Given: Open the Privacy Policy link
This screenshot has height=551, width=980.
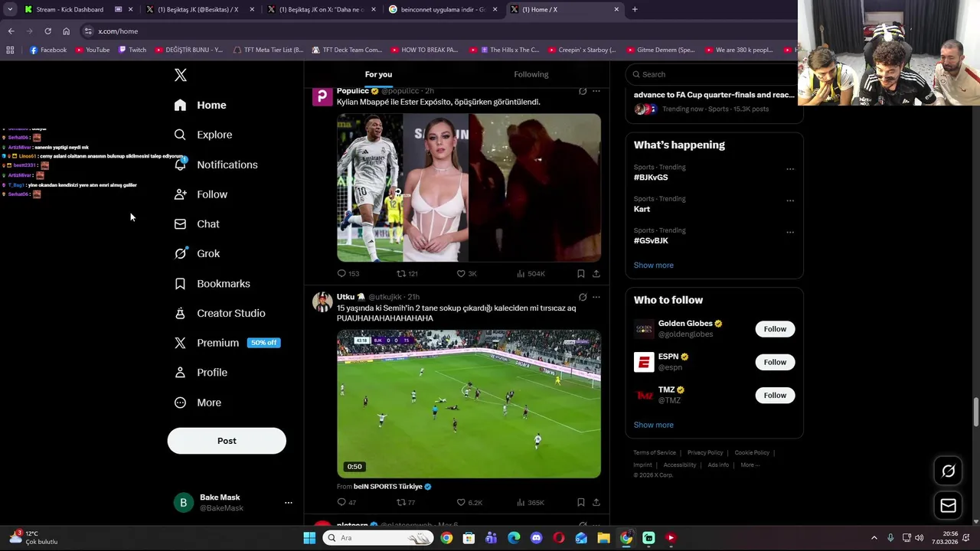Looking at the screenshot, I should click(705, 453).
